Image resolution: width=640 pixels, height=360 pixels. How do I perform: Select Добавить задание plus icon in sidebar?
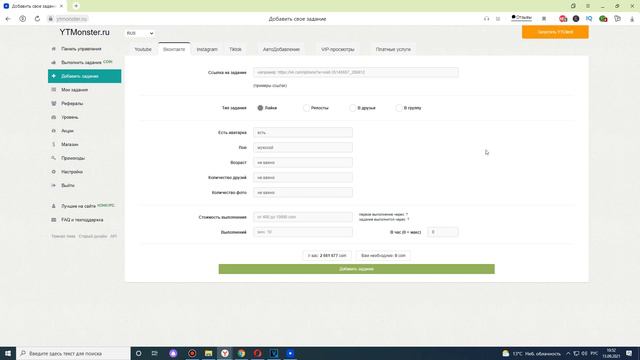click(53, 76)
